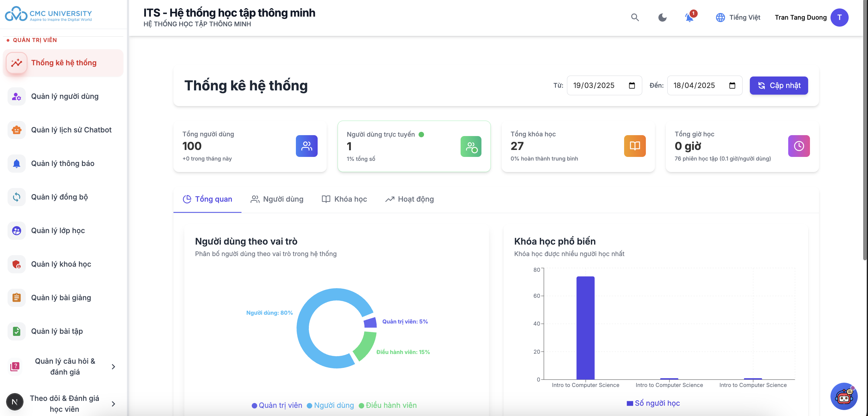This screenshot has width=868, height=416.
Task: Click the tallest Intro to Computer Science bar
Action: [585, 327]
